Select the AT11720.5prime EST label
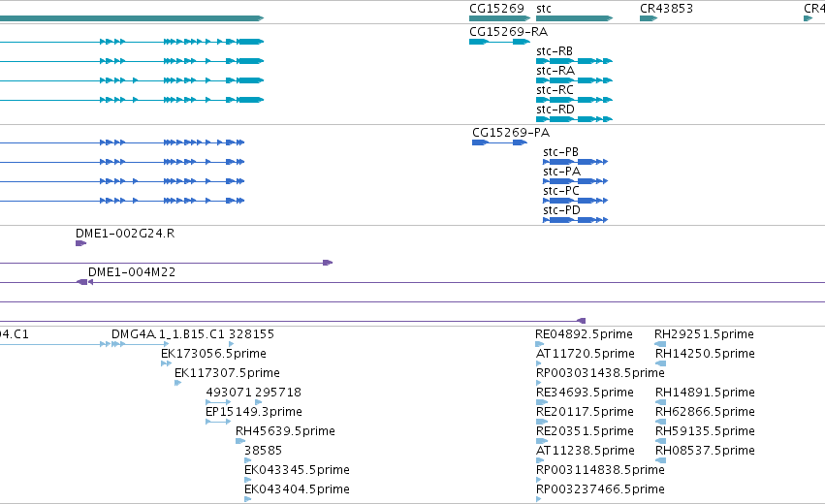 tap(586, 354)
